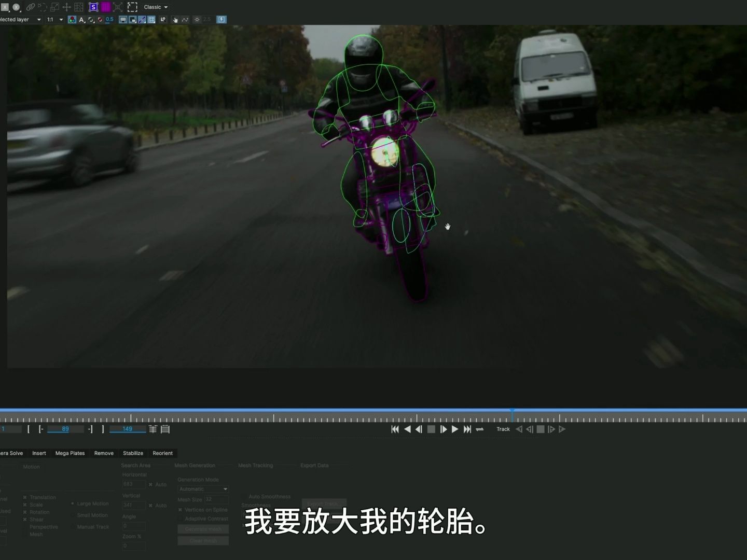Step back one frame

419,429
